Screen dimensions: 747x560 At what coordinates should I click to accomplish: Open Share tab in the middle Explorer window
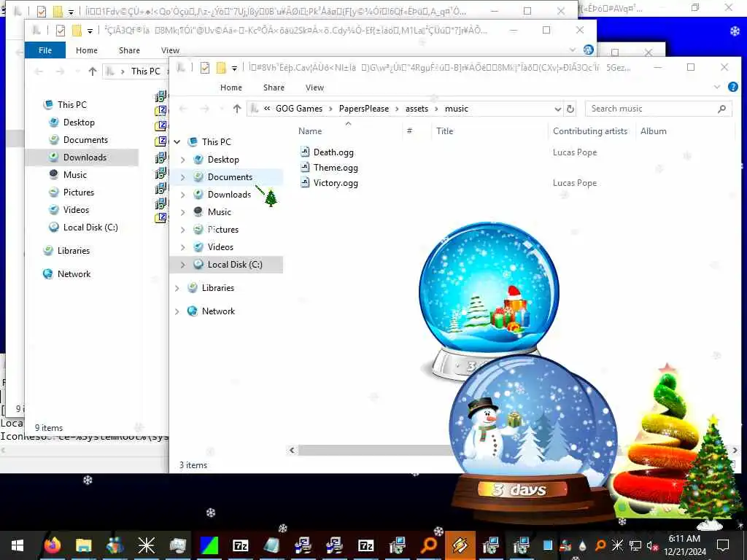[129, 50]
